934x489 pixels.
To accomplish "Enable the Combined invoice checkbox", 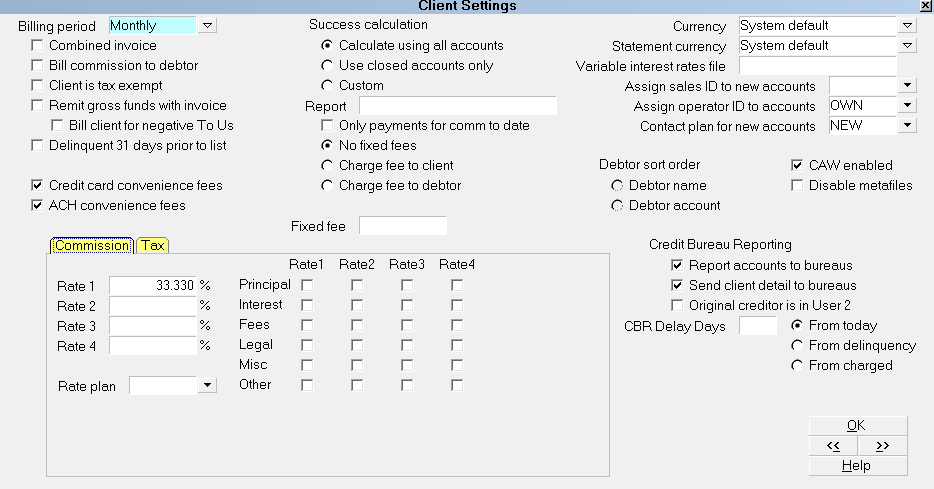I will [x=37, y=45].
